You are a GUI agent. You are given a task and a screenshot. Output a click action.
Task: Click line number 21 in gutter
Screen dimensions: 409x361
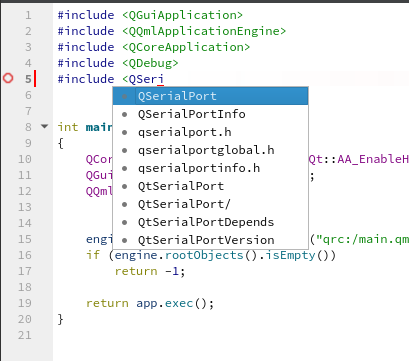(25, 335)
